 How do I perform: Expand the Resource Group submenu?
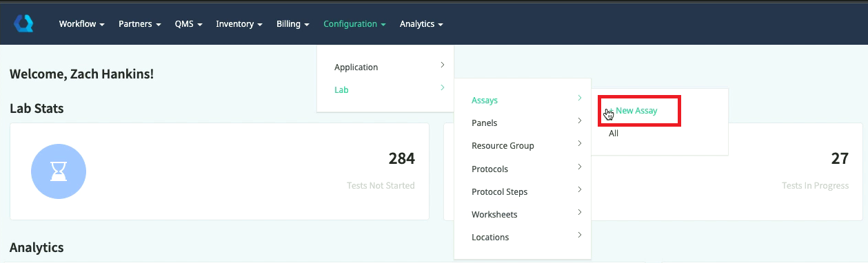tap(523, 145)
